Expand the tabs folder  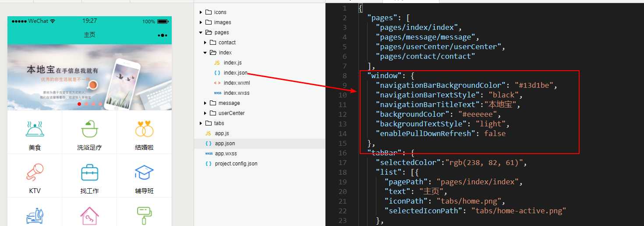click(x=201, y=123)
